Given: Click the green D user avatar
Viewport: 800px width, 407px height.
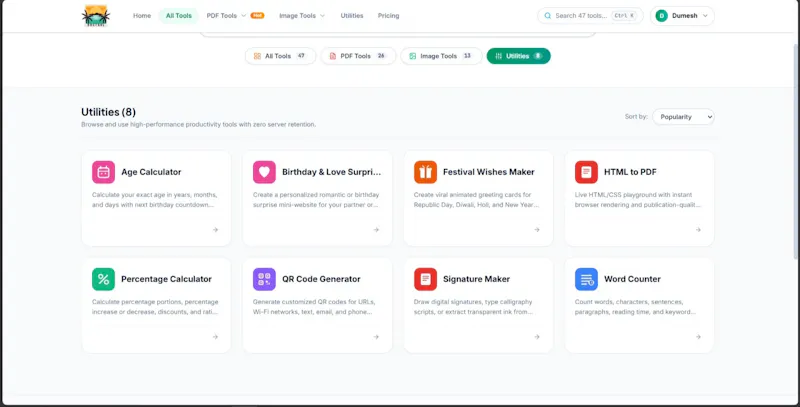Looking at the screenshot, I should tap(662, 16).
